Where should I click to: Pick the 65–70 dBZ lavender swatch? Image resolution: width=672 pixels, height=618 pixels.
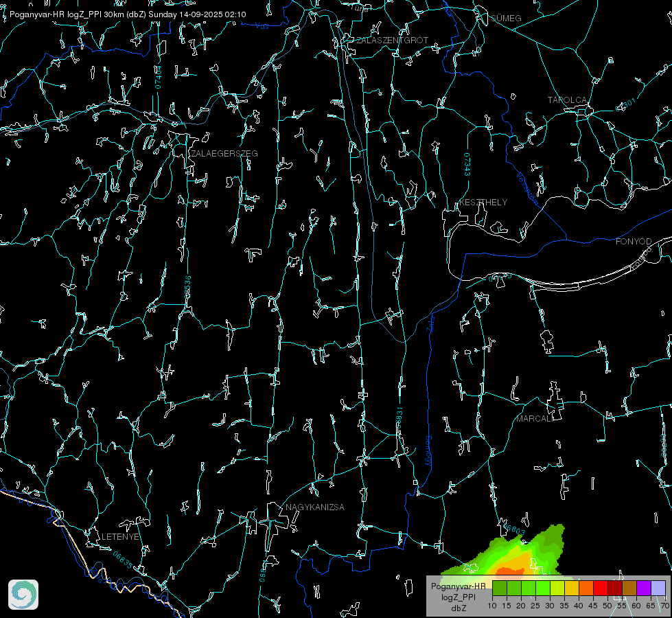tap(658, 588)
